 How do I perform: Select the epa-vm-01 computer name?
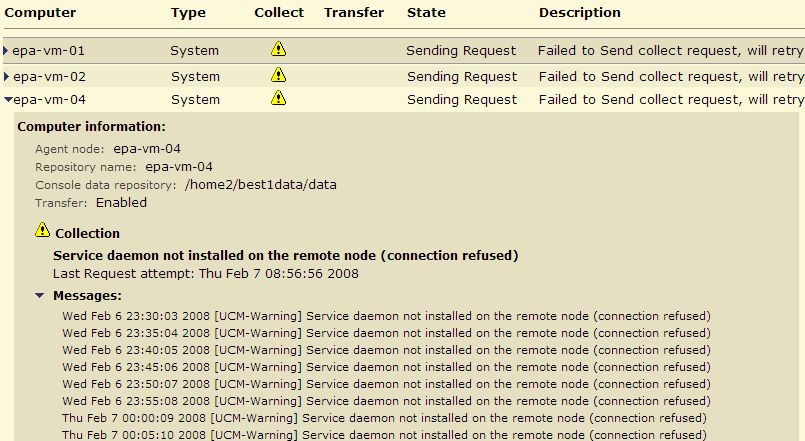pyautogui.click(x=48, y=51)
